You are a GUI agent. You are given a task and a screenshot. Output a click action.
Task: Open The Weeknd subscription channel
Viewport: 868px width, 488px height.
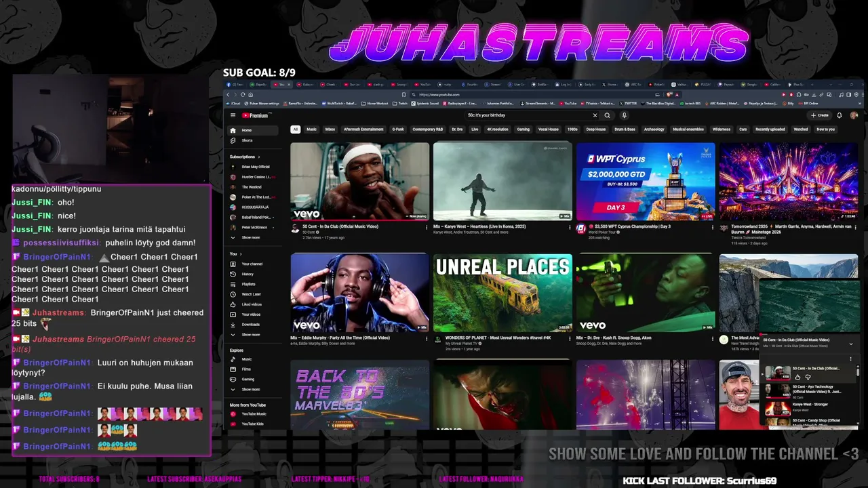tap(252, 187)
